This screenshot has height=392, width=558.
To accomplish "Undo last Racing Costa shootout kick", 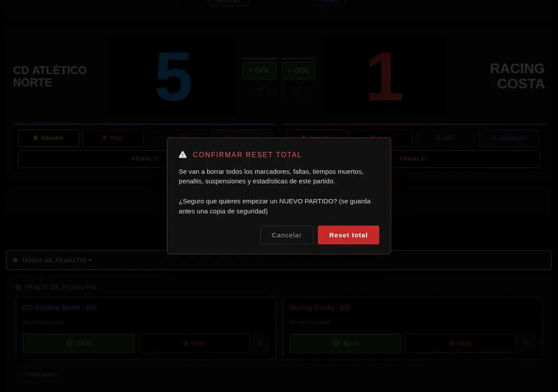I will pyautogui.click(x=527, y=343).
